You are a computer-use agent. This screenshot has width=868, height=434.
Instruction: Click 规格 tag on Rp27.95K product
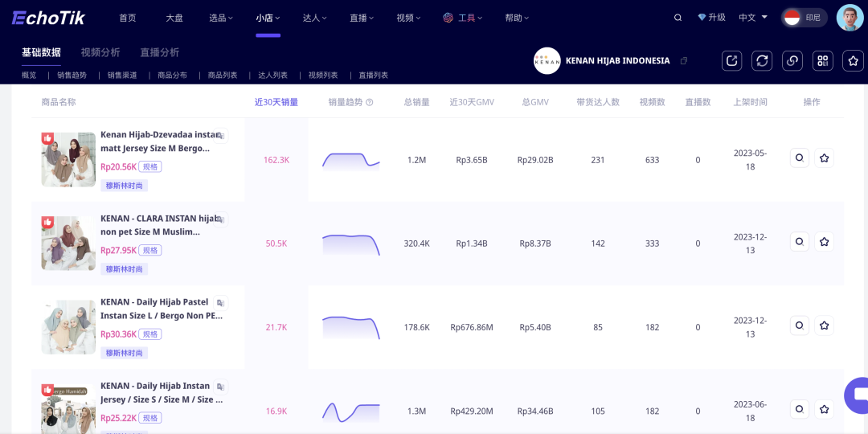(x=150, y=251)
